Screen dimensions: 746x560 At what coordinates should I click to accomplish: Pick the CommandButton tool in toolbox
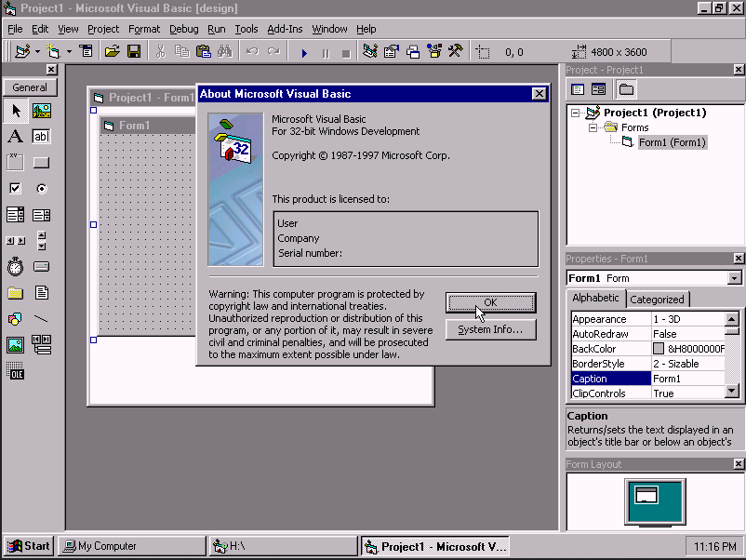[42, 163]
